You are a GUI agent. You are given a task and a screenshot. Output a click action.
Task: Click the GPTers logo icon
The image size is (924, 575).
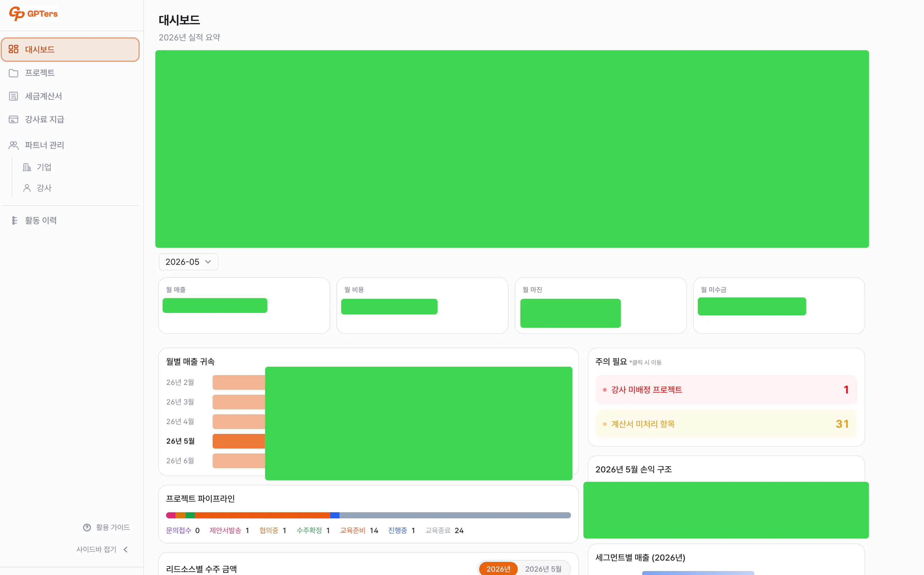(17, 14)
